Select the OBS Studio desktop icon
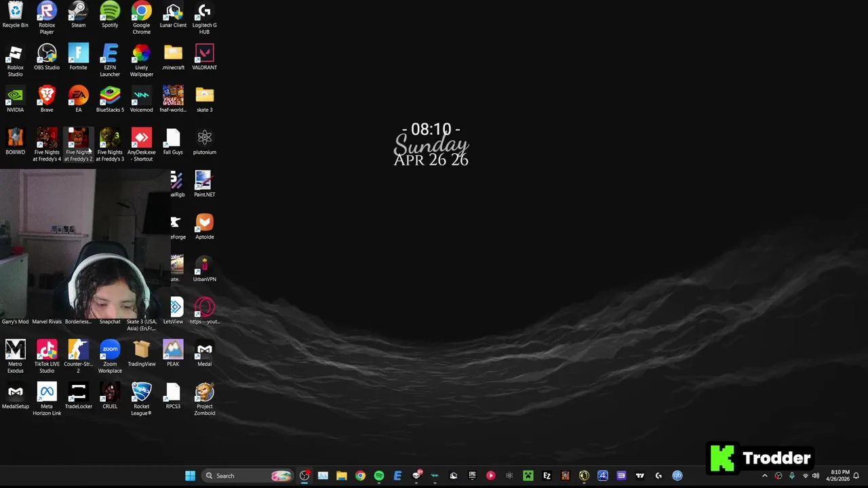Viewport: 868px width, 488px height. (x=47, y=58)
